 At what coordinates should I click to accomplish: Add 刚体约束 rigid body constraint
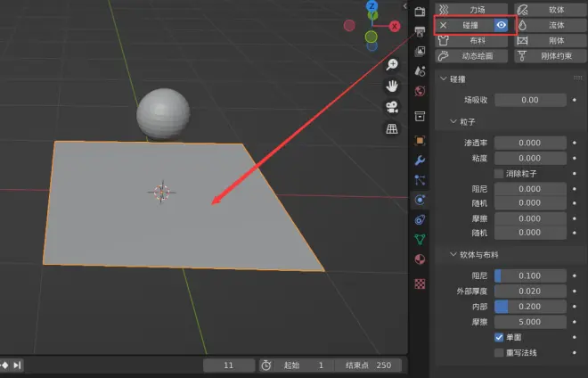pyautogui.click(x=551, y=56)
